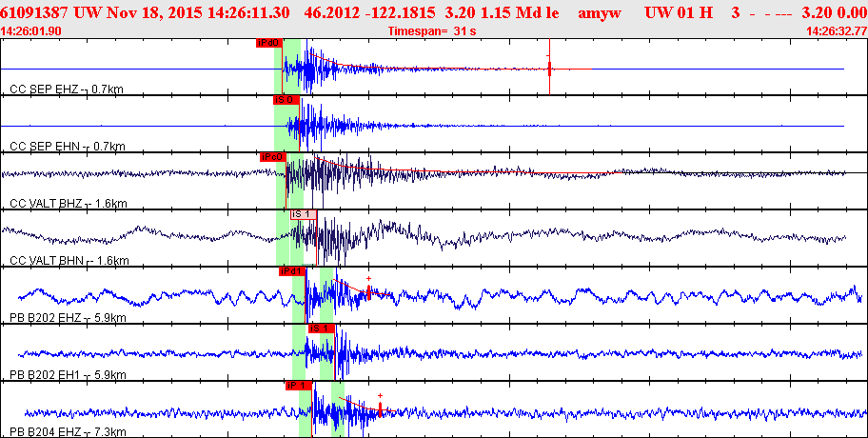Click the green pick window on VALT BHZ trace
The width and height of the screenshot is (868, 438).
(x=289, y=181)
